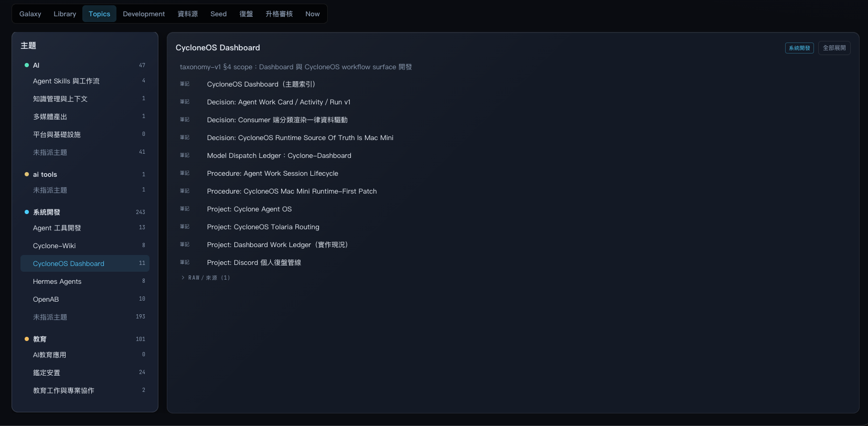This screenshot has width=868, height=426.
Task: Open note CycloneOS Dashboard（主題索引）
Action: point(261,84)
